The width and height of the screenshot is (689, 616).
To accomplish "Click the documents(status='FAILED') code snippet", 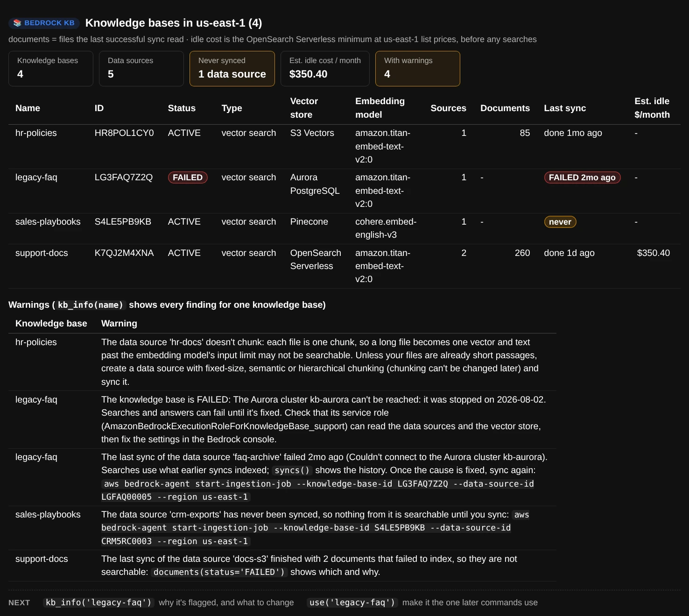I will pyautogui.click(x=219, y=572).
